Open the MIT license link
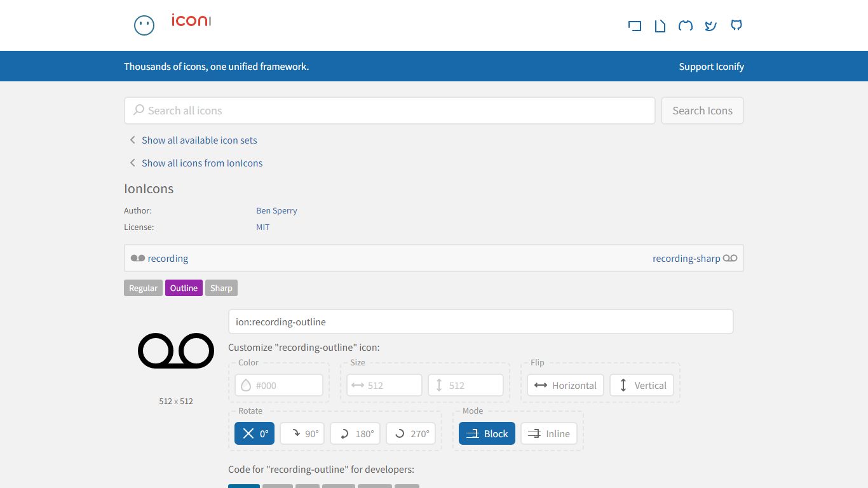 pyautogui.click(x=262, y=227)
